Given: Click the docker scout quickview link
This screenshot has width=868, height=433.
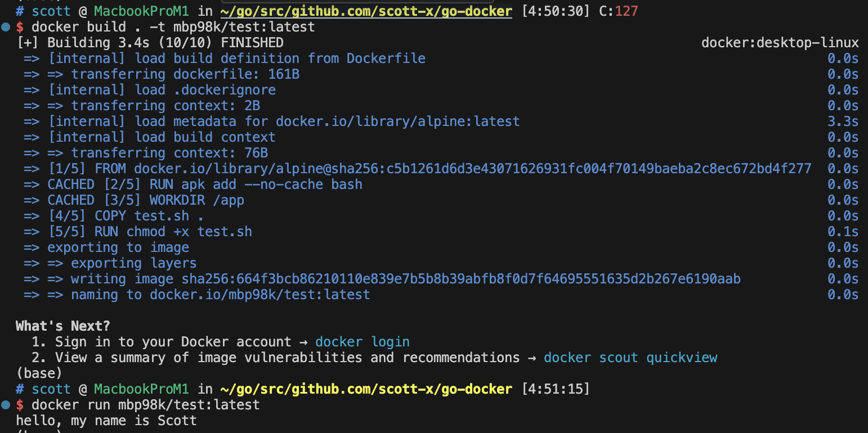Looking at the screenshot, I should 630,358.
